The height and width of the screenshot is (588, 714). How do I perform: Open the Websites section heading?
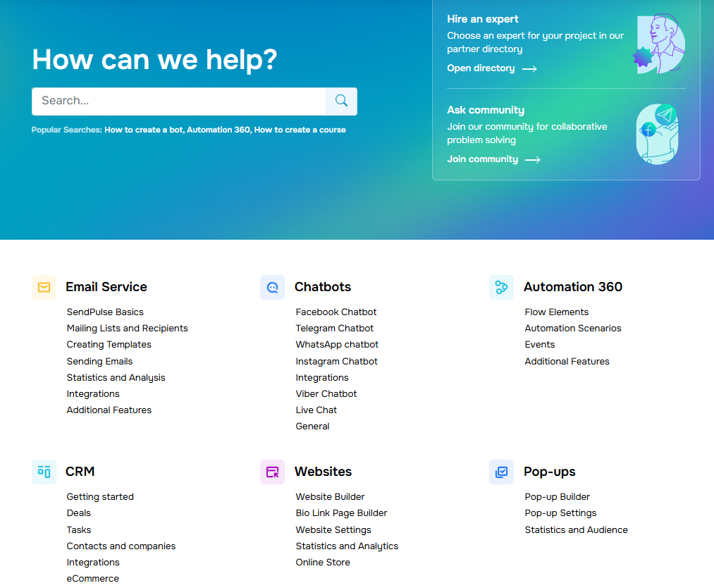click(324, 472)
